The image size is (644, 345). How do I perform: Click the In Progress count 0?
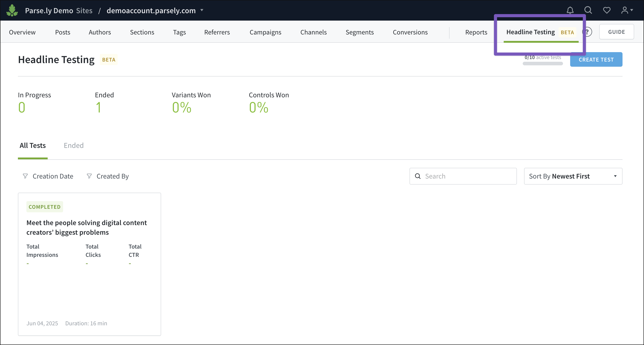tap(22, 107)
